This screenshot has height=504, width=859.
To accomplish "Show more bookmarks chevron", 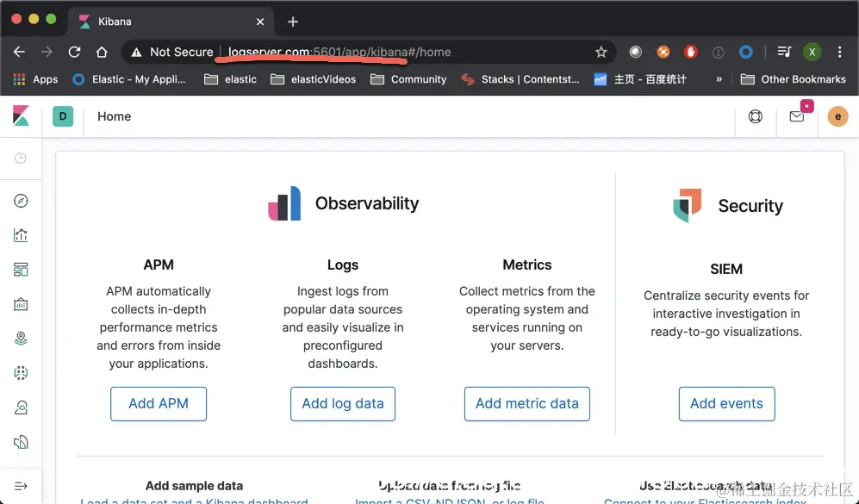I will click(719, 79).
